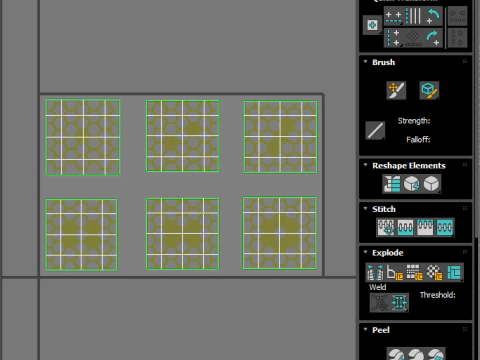
Task: Select the Relax Brush cube tool
Action: 429,90
